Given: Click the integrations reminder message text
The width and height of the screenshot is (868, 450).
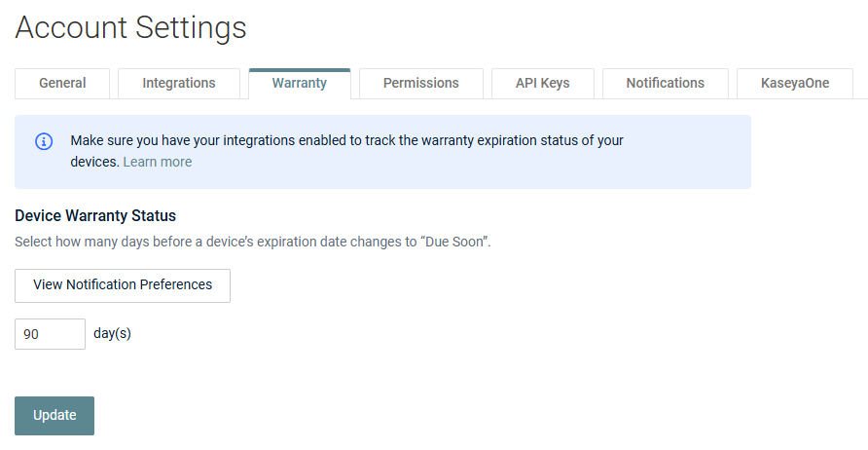Looking at the screenshot, I should click(x=346, y=151).
